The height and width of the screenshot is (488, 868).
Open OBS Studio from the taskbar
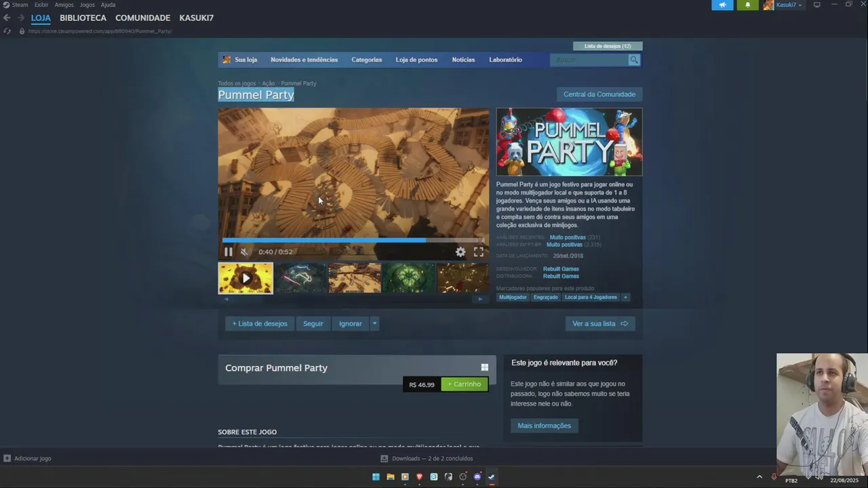pyautogui.click(x=463, y=477)
